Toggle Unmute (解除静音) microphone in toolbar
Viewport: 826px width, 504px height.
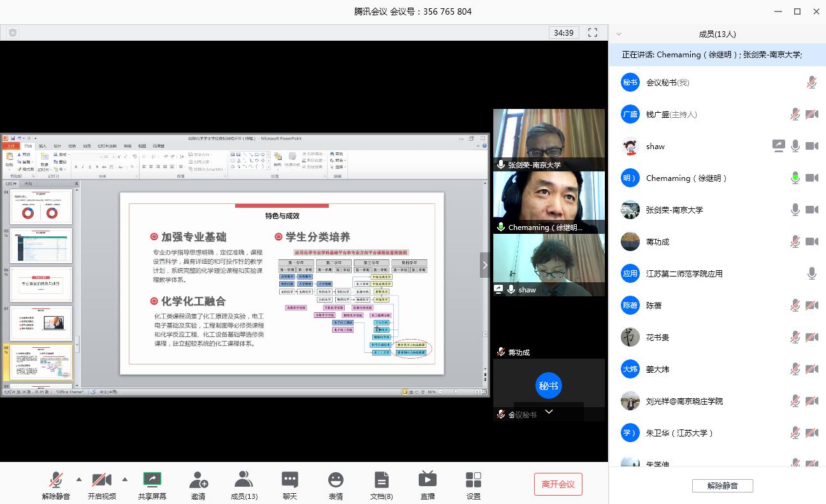56,480
